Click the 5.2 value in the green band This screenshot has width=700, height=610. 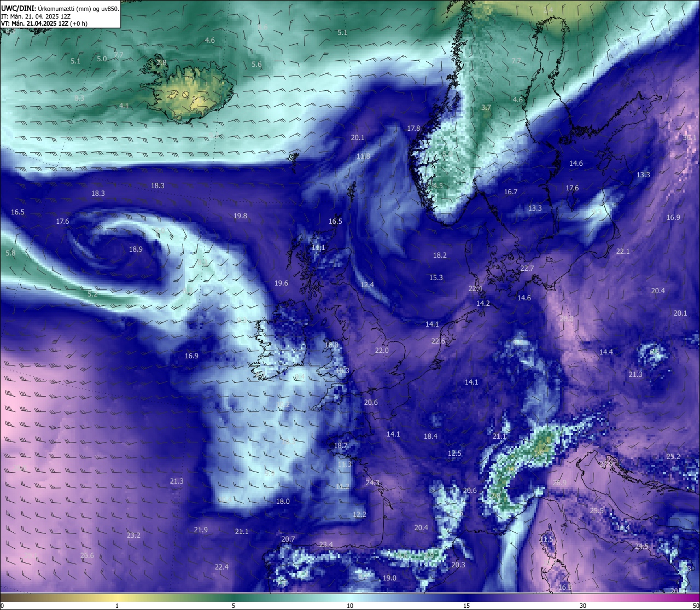tap(92, 294)
